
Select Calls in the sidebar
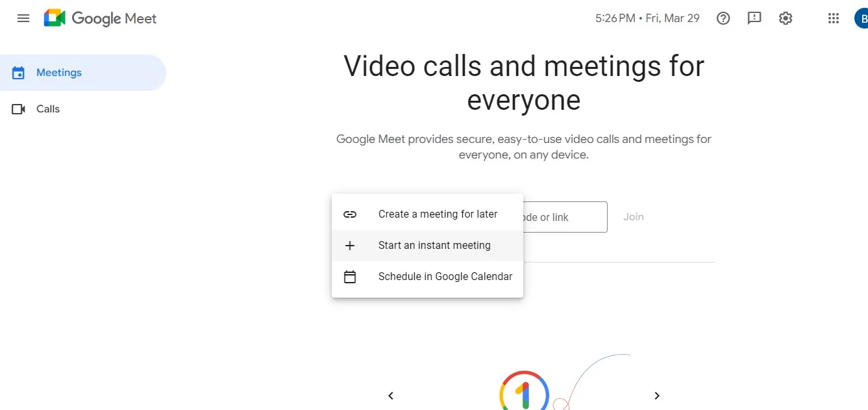(83, 109)
